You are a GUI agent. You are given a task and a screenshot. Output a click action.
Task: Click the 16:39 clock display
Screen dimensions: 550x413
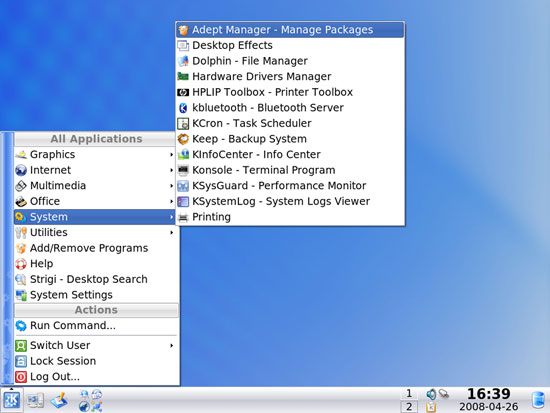tap(489, 394)
